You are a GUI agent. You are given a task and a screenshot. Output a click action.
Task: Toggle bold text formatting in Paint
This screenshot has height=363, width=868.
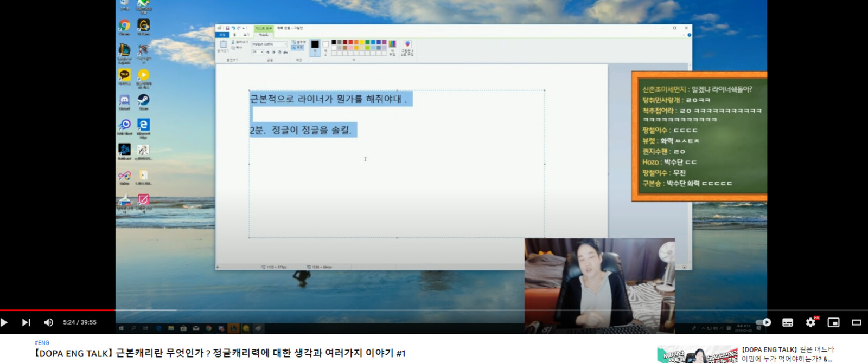[x=267, y=52]
